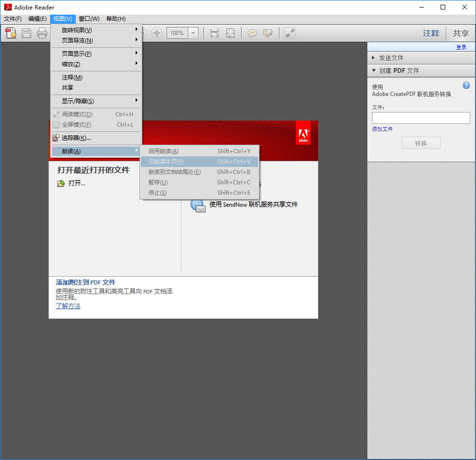This screenshot has width=476, height=460.
Task: Open the 页面导览(N) submenu
Action: [96, 40]
